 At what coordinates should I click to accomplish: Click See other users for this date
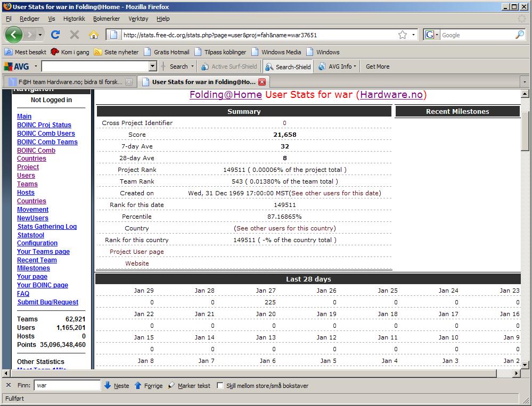[336, 193]
